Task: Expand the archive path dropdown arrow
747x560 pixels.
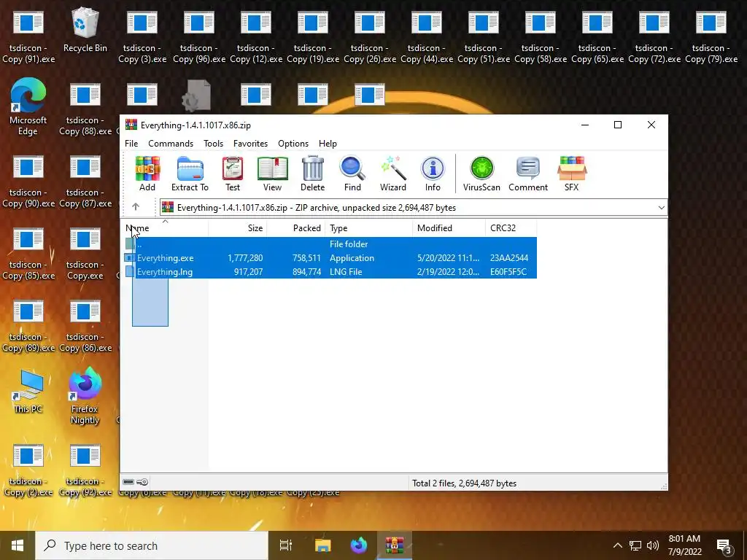Action: [661, 208]
